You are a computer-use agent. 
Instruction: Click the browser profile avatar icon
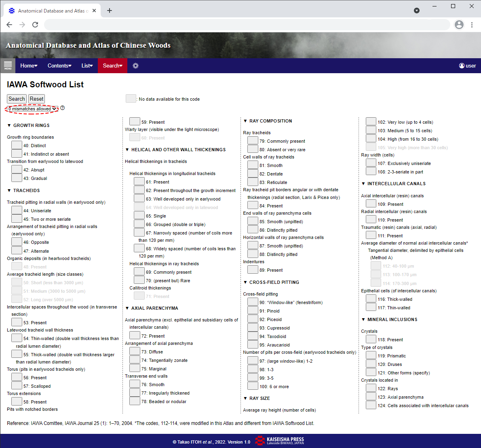pyautogui.click(x=459, y=25)
